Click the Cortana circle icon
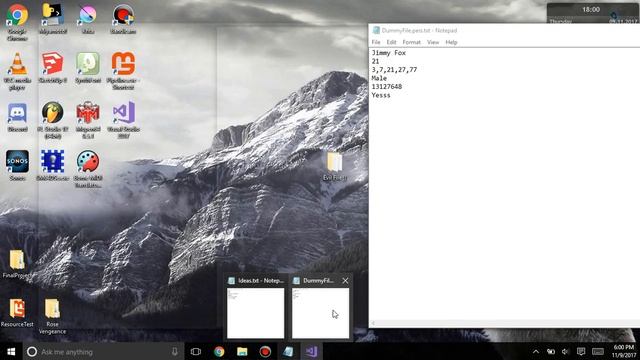 tap(32, 351)
